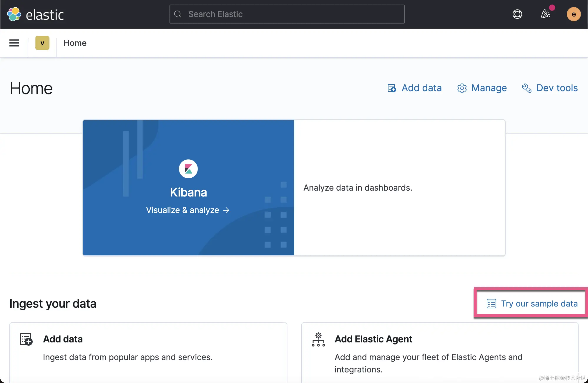Open the Manage link text

tap(489, 88)
